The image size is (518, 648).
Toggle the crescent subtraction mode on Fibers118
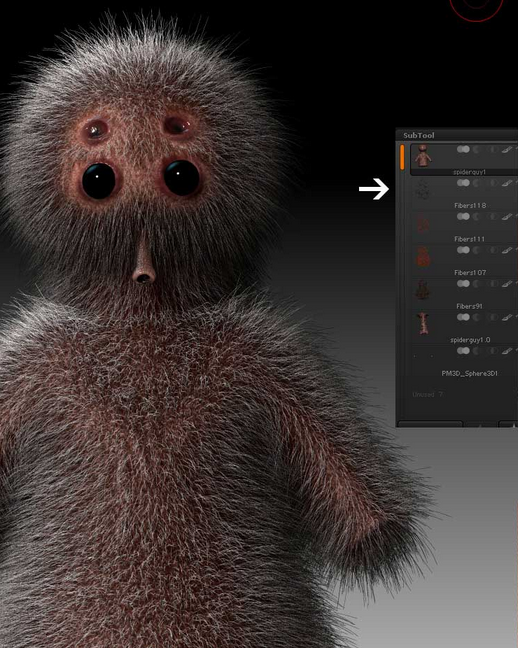[477, 183]
